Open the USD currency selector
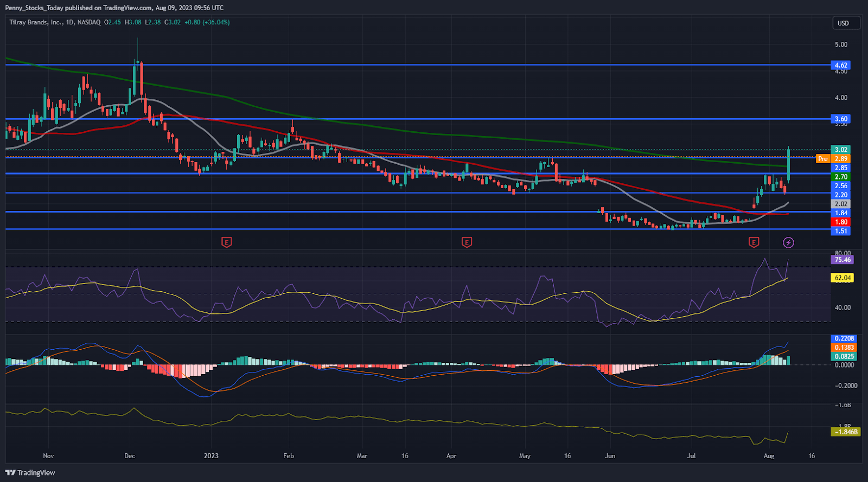868x482 pixels. pos(846,23)
